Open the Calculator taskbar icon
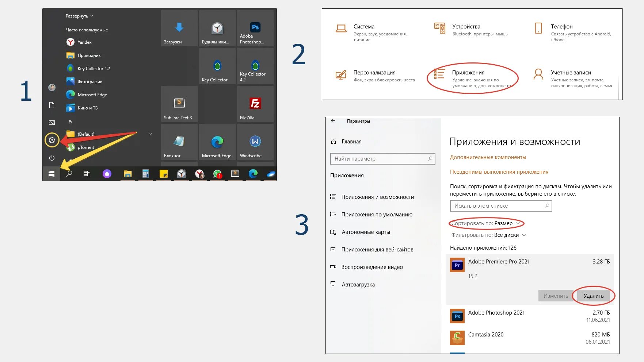644x362 pixels. [145, 174]
